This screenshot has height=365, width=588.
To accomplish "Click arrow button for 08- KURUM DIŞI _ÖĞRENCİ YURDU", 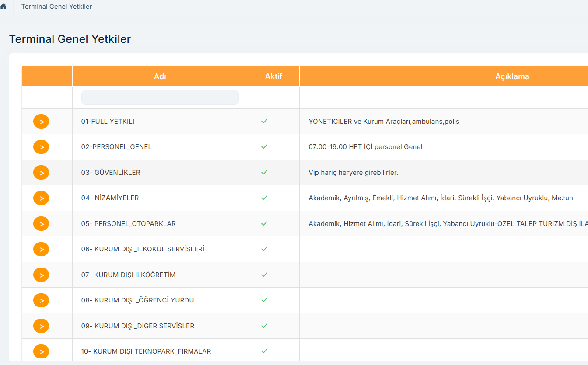I will (41, 300).
